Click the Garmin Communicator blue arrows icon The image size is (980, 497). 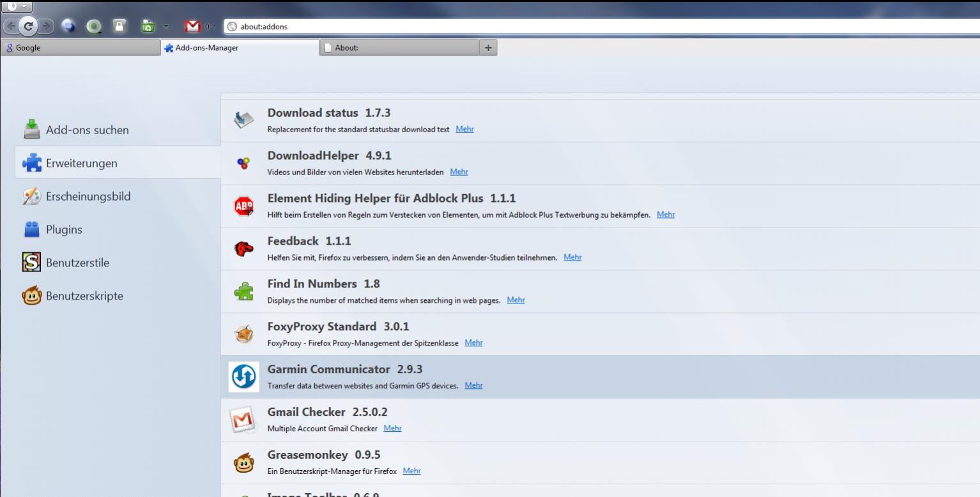click(x=244, y=377)
